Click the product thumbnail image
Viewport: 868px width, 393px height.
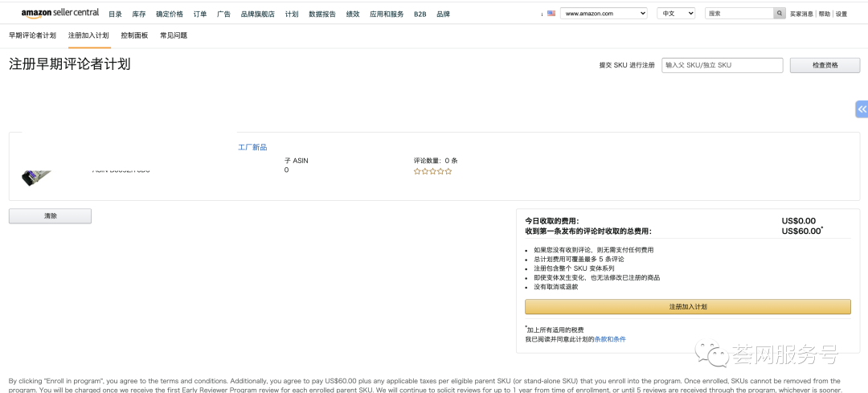(37, 175)
